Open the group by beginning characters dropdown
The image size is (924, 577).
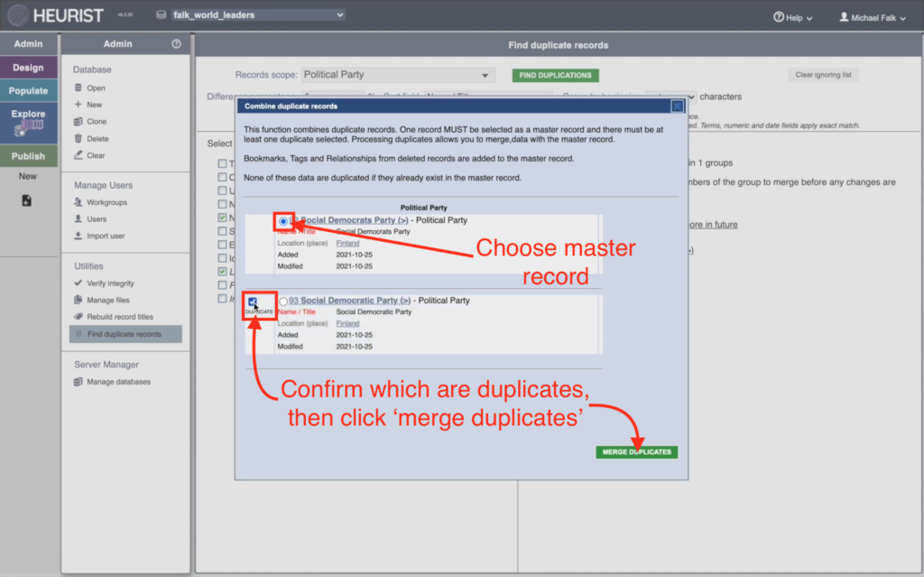tap(670, 96)
